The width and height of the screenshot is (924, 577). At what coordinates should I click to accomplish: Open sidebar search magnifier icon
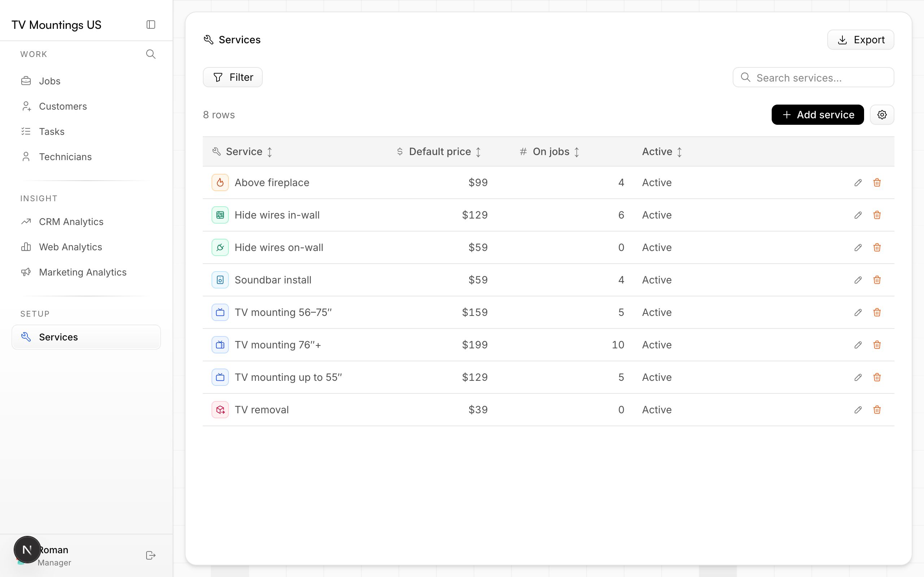coord(151,54)
